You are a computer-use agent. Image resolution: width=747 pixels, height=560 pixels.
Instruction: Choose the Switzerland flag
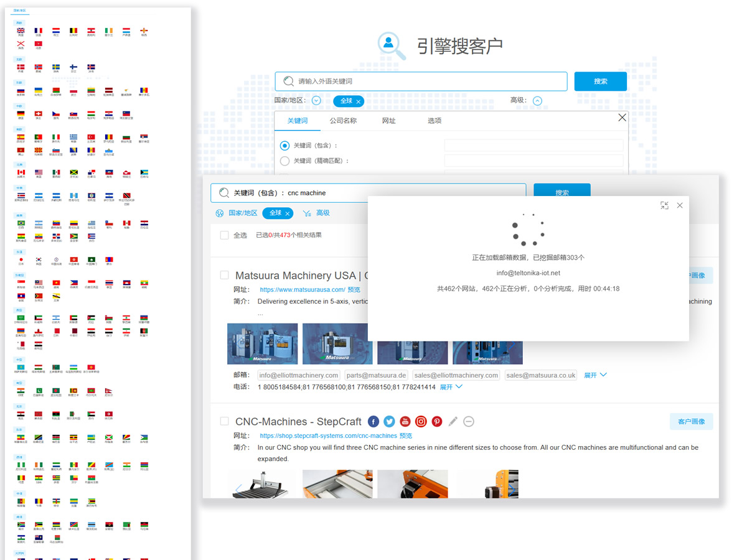pyautogui.click(x=39, y=113)
